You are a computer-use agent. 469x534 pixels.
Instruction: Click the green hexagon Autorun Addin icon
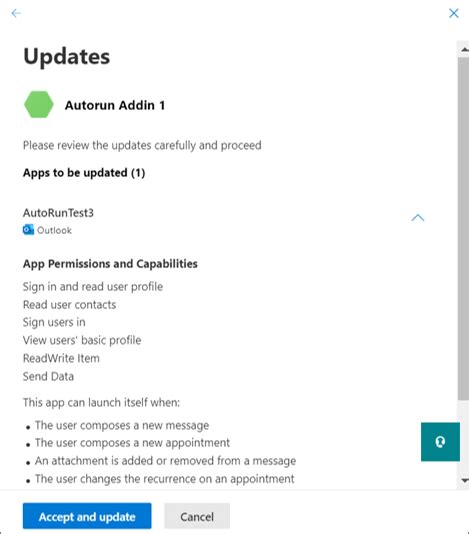(x=39, y=105)
